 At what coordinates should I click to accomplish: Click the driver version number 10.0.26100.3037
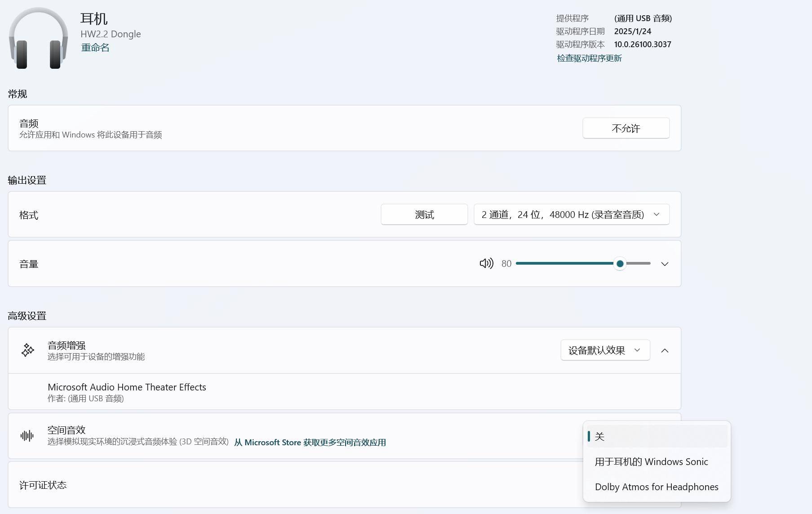pos(642,44)
